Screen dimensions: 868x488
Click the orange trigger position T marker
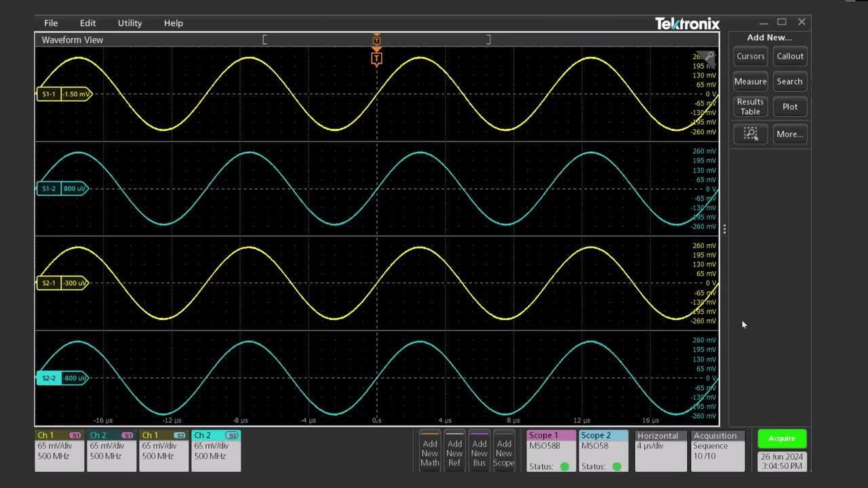point(376,59)
